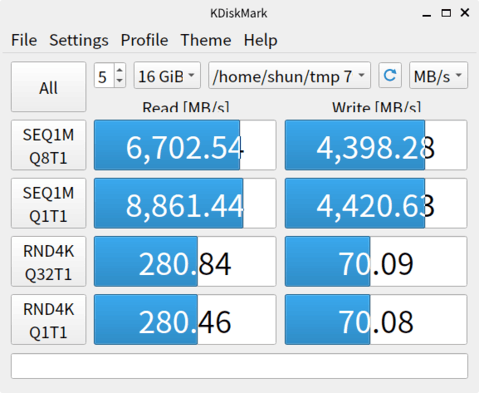The width and height of the screenshot is (479, 393).
Task: Click the Read [MB/s] column header
Action: click(186, 107)
